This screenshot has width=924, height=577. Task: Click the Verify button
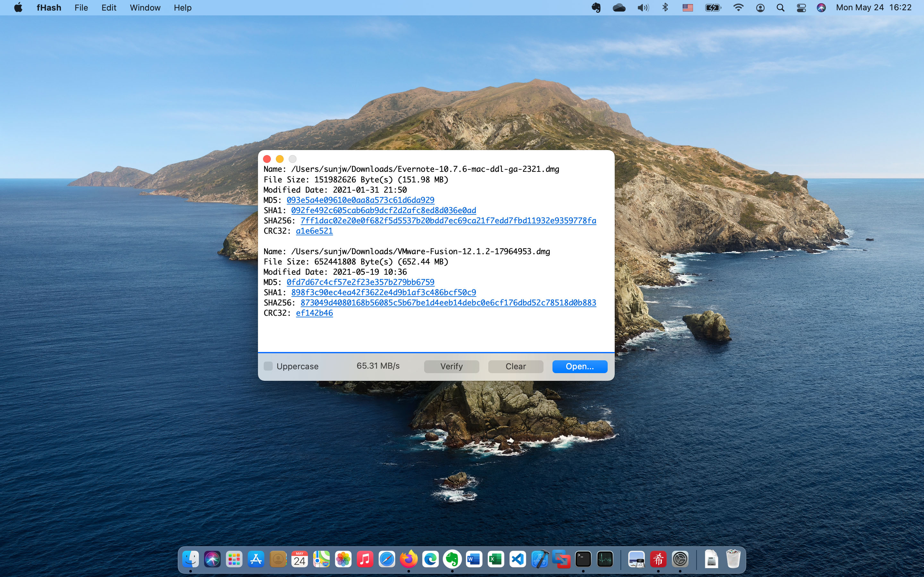451,366
